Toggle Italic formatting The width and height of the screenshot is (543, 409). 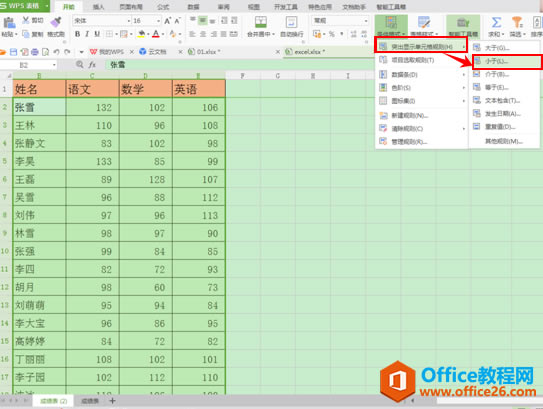click(x=87, y=34)
